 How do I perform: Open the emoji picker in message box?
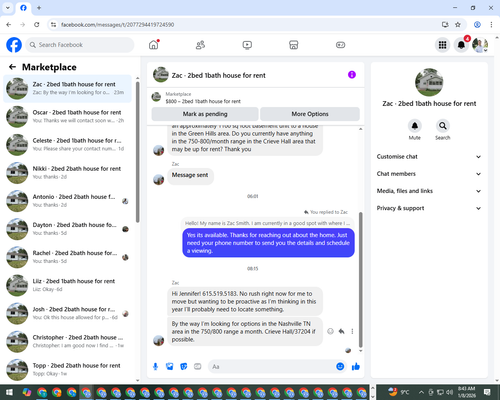tap(340, 367)
